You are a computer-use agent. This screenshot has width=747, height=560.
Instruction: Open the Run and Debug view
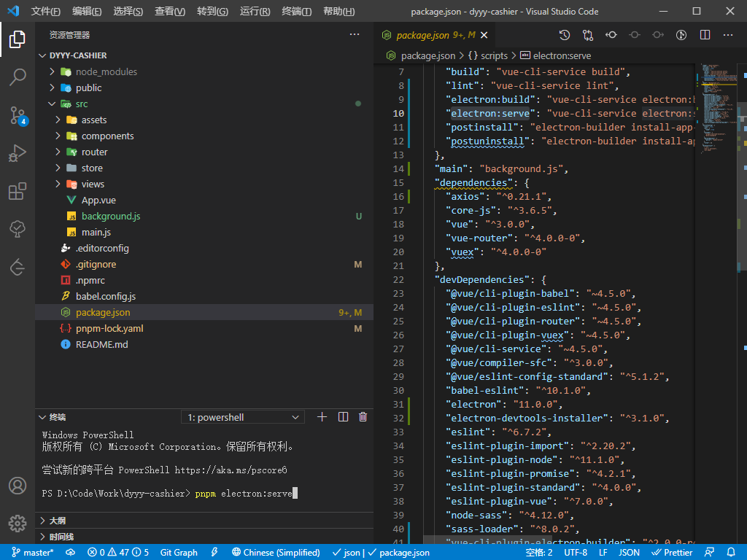coord(18,153)
